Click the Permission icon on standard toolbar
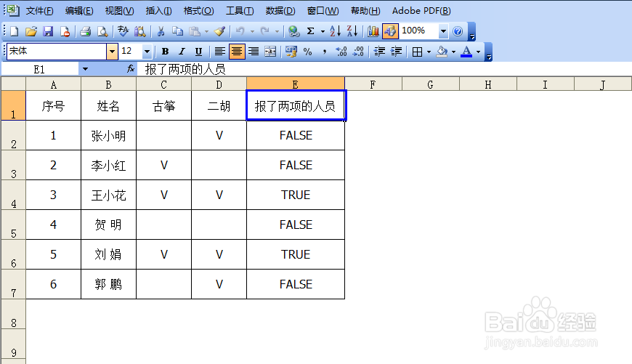632x364 pixels. pos(65,31)
